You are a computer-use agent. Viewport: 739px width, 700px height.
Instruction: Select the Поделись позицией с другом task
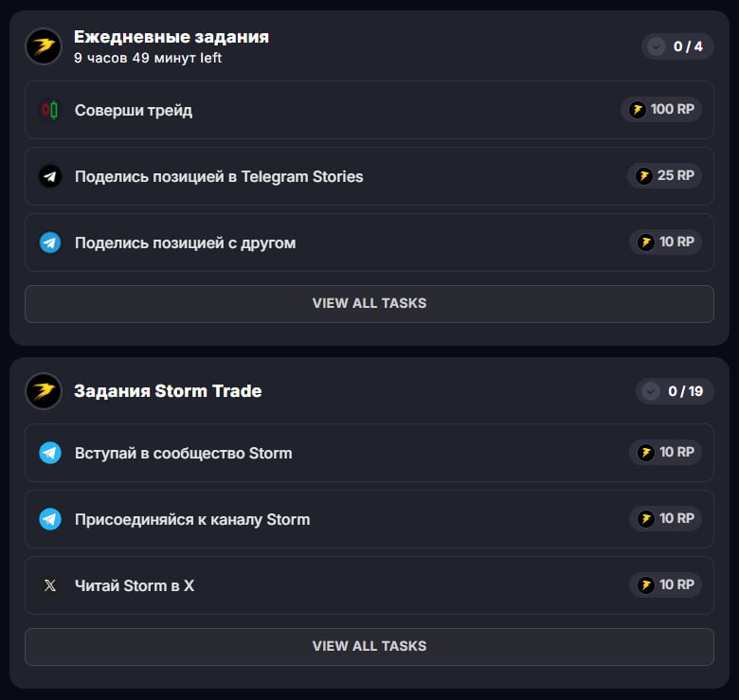click(185, 242)
